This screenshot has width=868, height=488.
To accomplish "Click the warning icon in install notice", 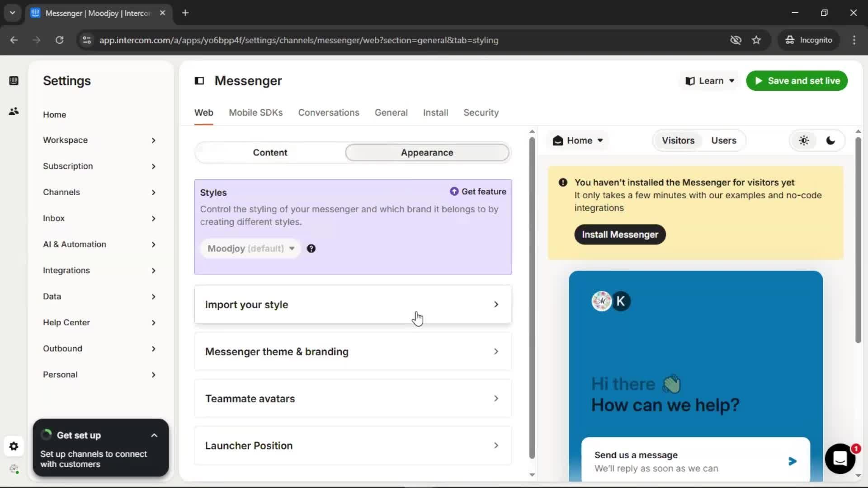I will [x=563, y=183].
